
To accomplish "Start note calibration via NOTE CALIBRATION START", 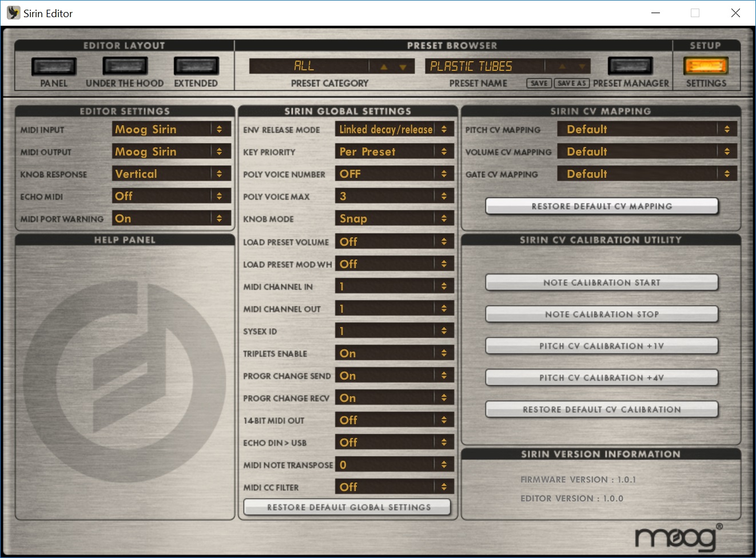I will 601,282.
